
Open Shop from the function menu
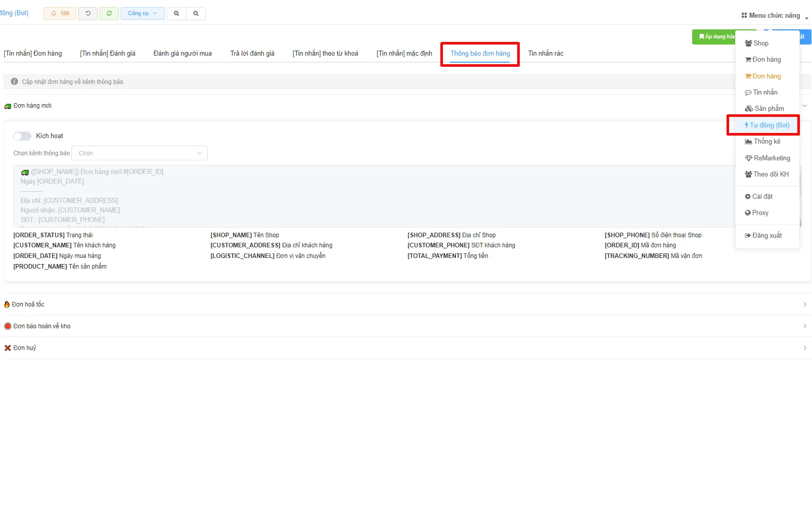756,43
